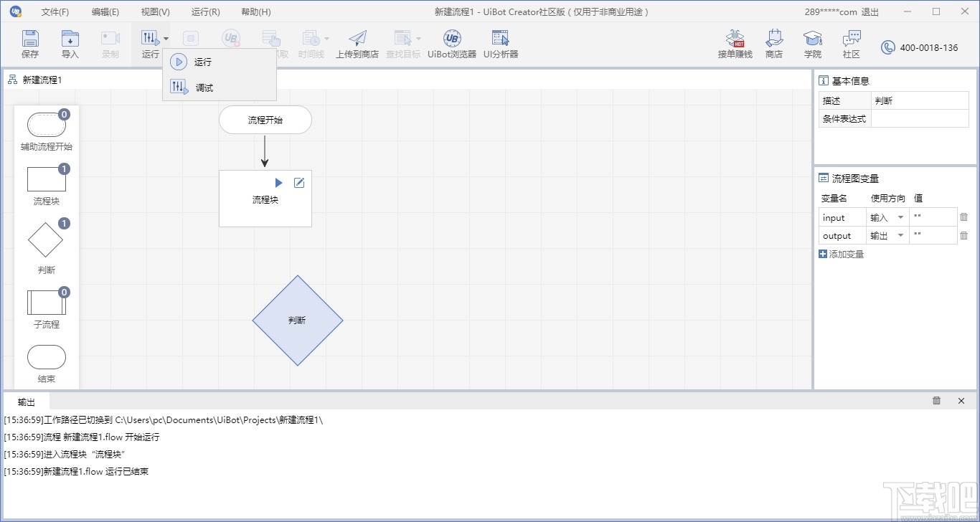The image size is (980, 522).
Task: Click the output variable name field
Action: 842,235
